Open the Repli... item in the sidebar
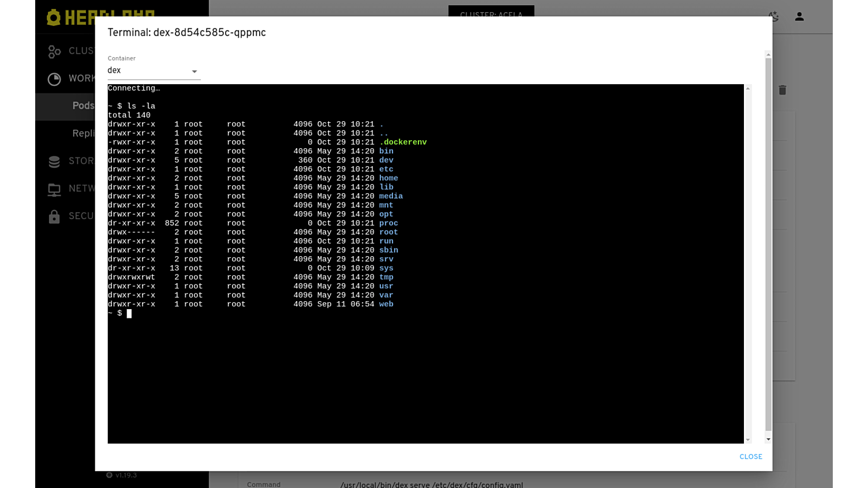This screenshot has width=868, height=488. (x=83, y=133)
